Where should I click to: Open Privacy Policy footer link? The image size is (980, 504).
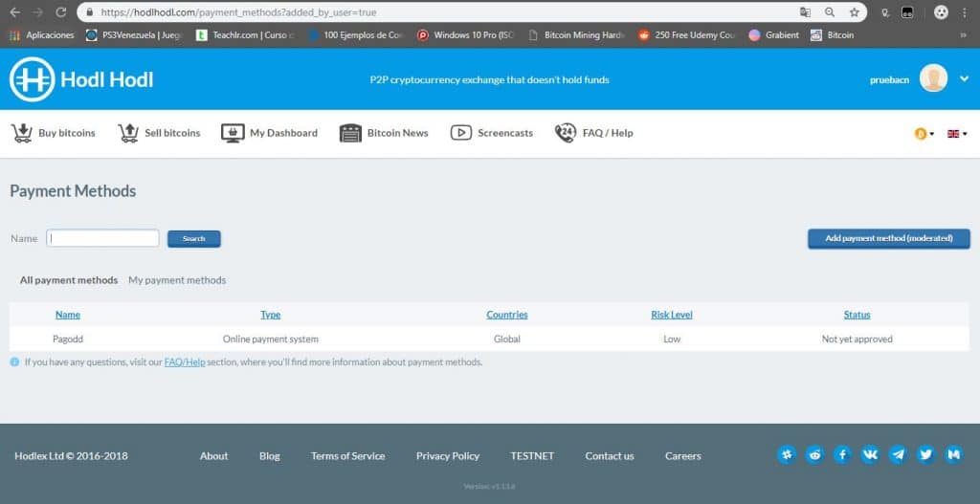point(448,456)
